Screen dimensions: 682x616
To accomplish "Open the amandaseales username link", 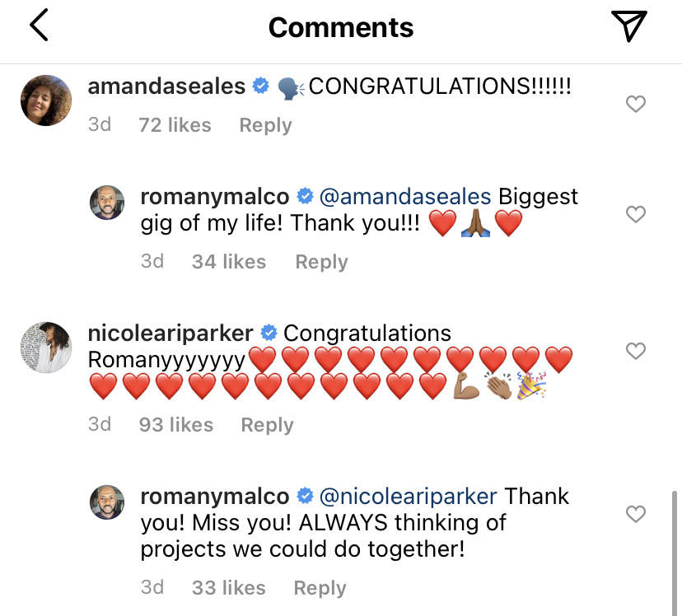I will [x=166, y=86].
